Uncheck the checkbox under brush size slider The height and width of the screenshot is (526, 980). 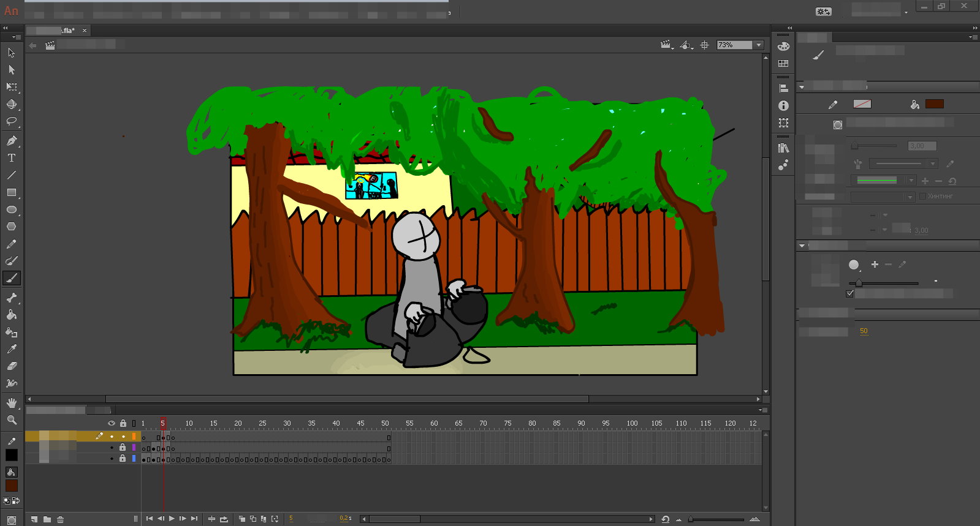pos(849,294)
